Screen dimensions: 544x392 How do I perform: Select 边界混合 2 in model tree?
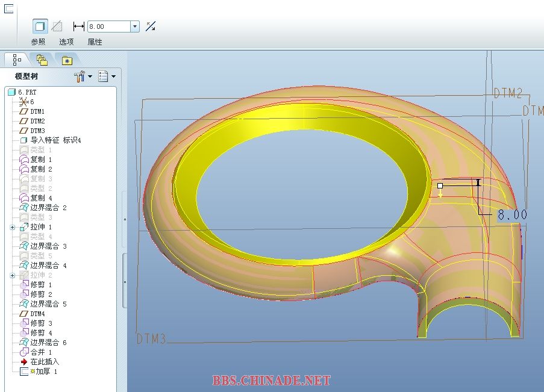tap(48, 208)
